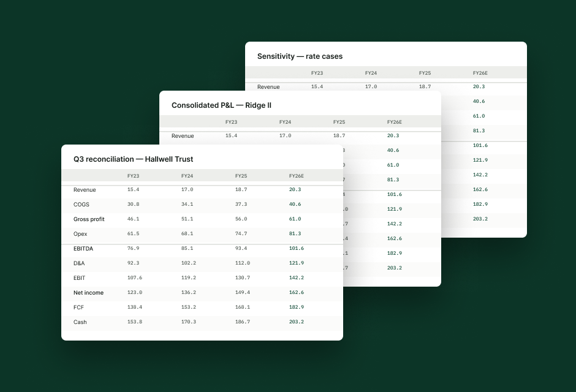Screen dimensions: 576x392
Task: Select Gross profit FY23 value 46.1
Action: tap(133, 219)
